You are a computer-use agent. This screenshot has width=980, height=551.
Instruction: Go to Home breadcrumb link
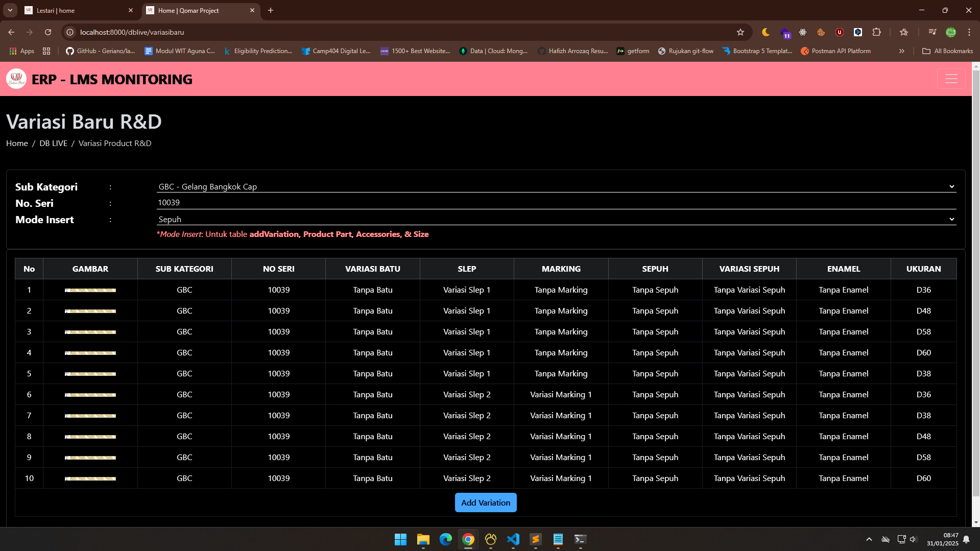(17, 143)
